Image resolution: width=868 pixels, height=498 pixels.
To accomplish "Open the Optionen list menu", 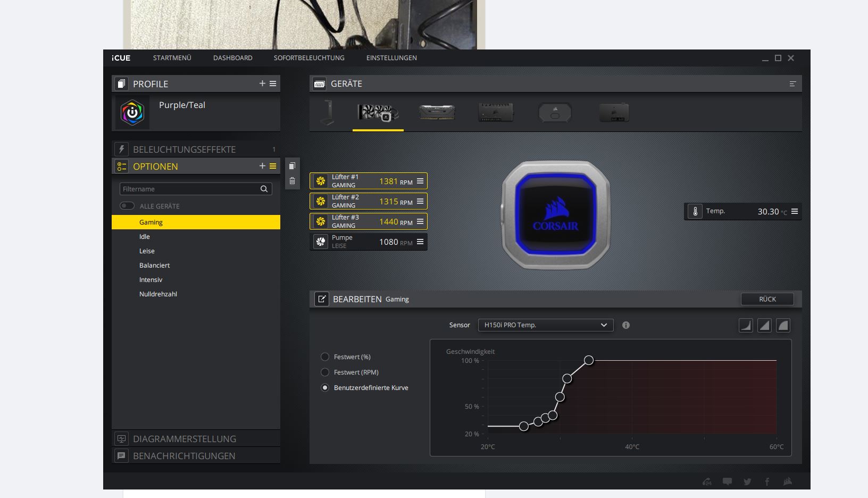I will pyautogui.click(x=273, y=166).
